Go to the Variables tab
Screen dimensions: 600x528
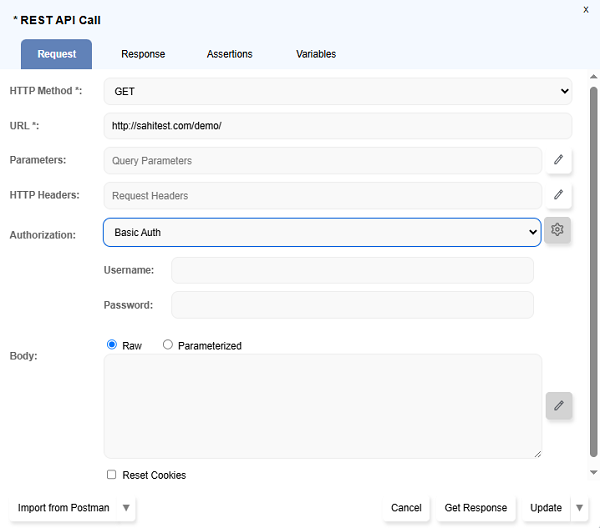pos(316,54)
